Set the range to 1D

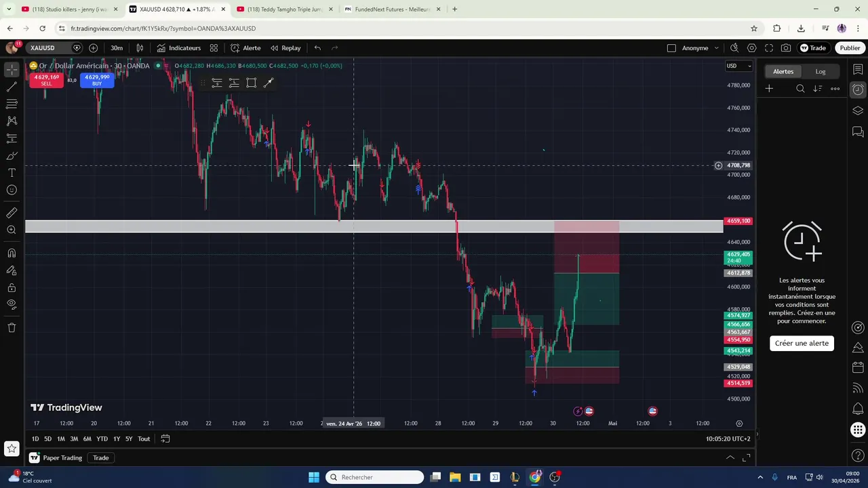tap(35, 439)
